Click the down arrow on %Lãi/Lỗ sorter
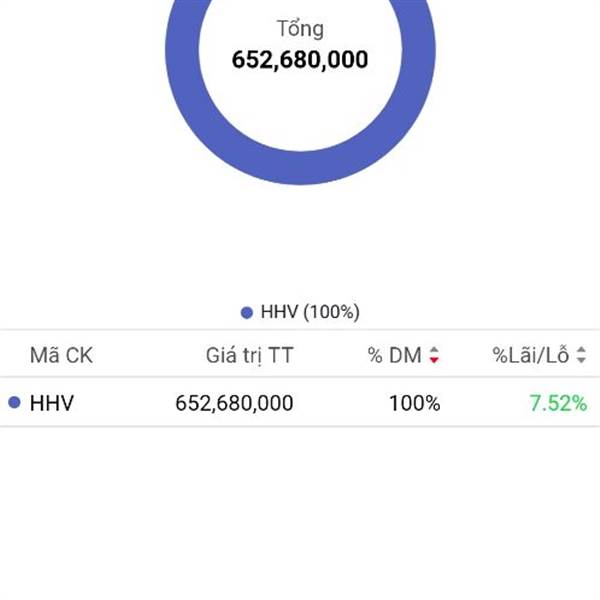 coord(581,360)
